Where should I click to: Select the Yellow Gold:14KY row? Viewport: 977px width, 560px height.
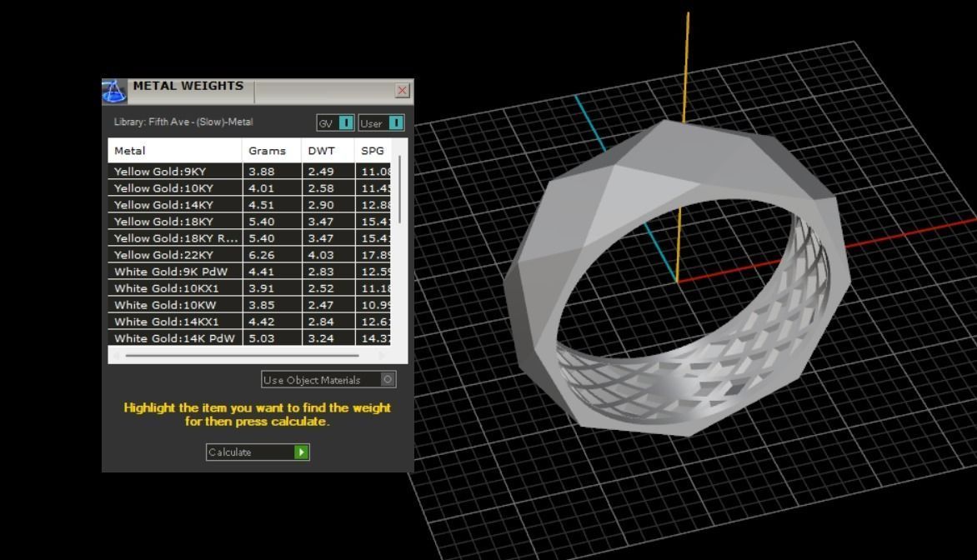coord(249,205)
